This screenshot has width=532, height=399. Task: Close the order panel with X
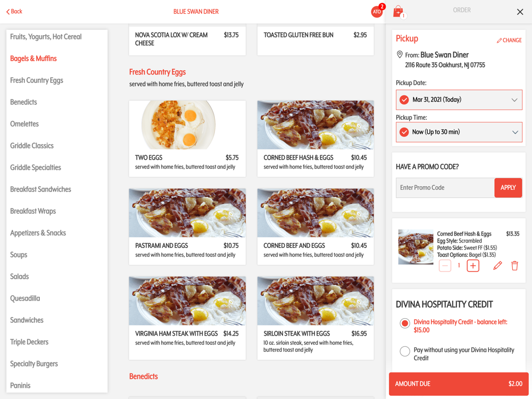click(x=520, y=12)
